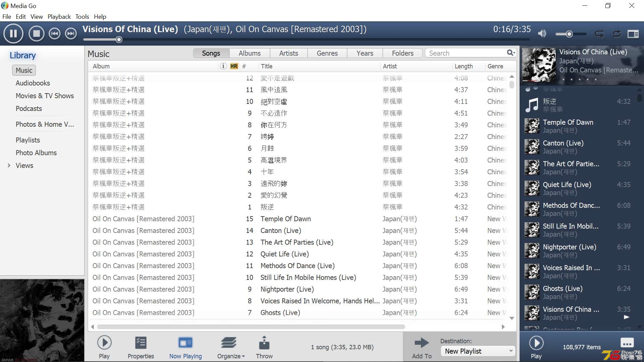Pause the currently playing track
644x362 pixels.
[x=13, y=34]
